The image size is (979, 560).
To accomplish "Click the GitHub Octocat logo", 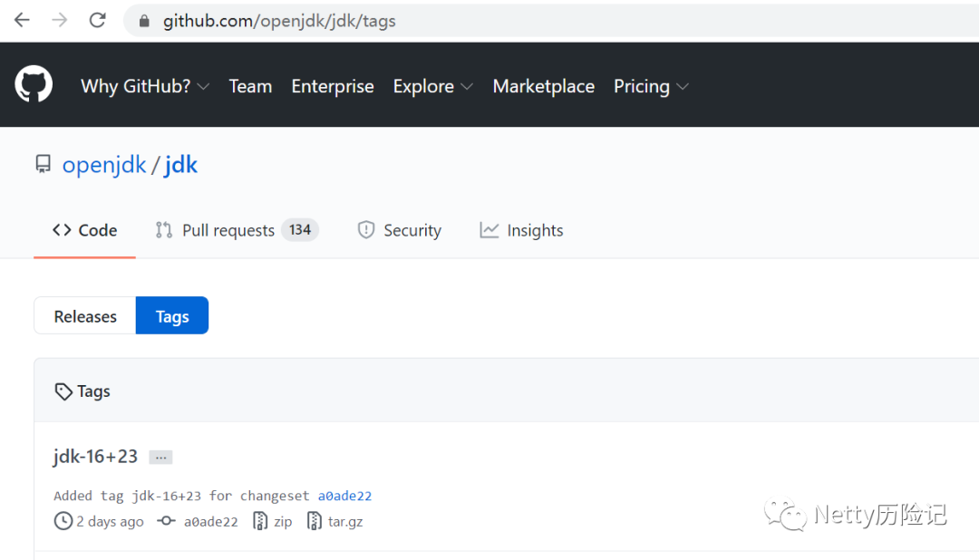I will click(34, 85).
